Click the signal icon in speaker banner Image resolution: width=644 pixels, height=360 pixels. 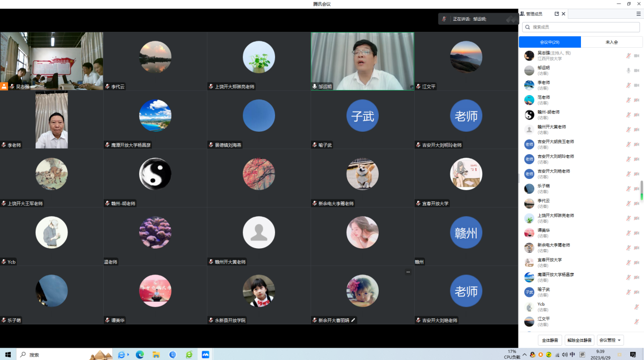[x=511, y=19]
